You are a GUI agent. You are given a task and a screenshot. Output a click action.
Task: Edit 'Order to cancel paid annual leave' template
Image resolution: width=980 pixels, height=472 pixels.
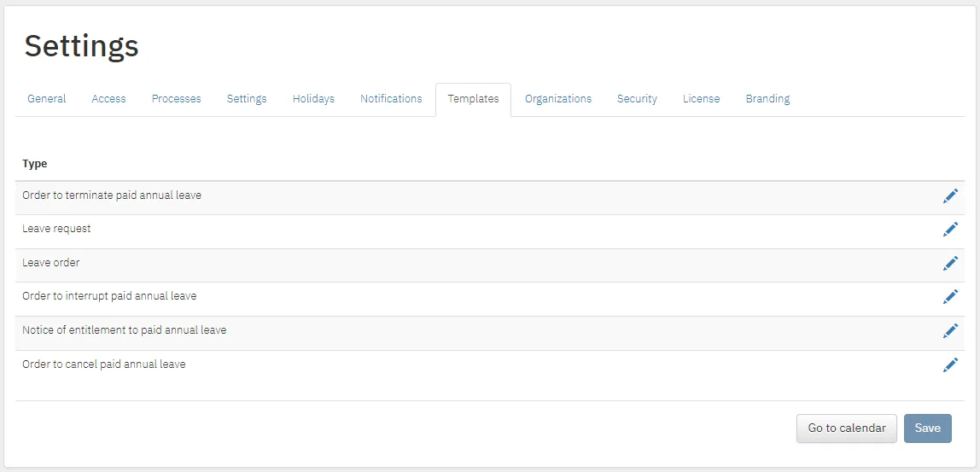[950, 364]
